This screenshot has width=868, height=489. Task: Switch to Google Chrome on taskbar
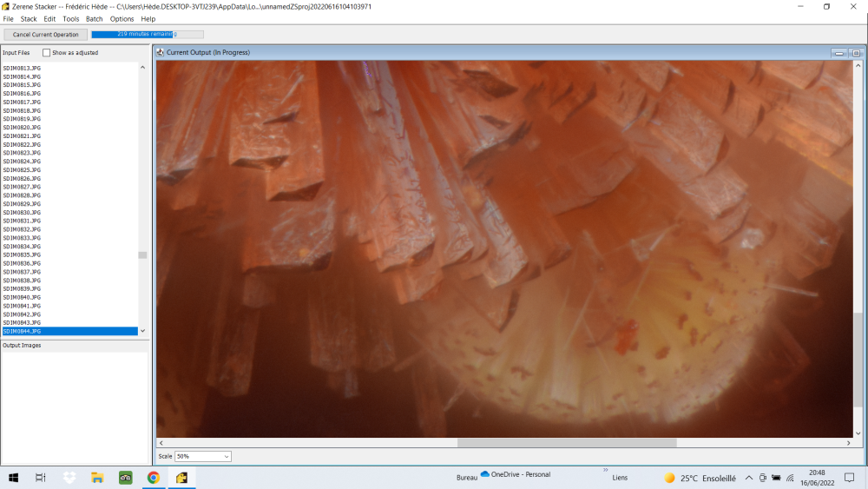click(x=154, y=478)
